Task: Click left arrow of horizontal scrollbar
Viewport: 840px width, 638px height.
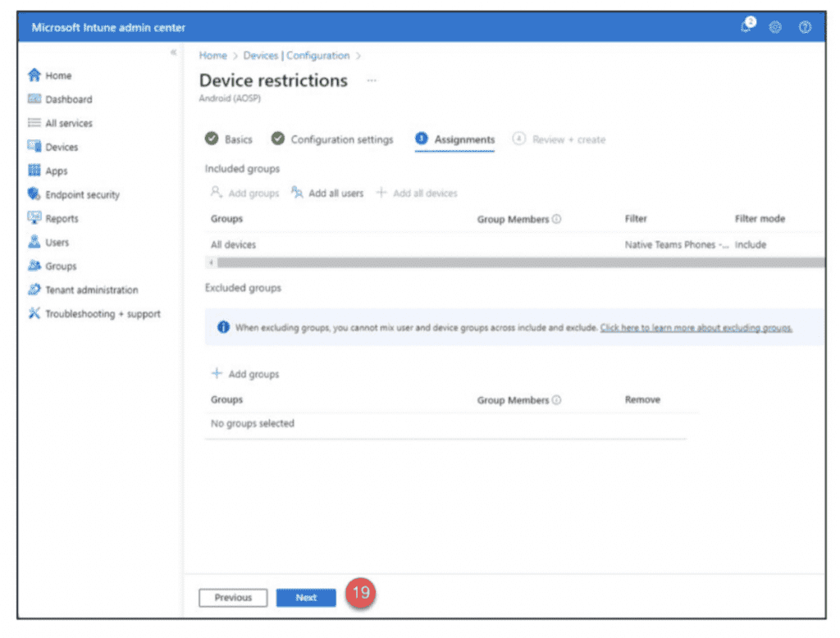Action: coord(211,262)
